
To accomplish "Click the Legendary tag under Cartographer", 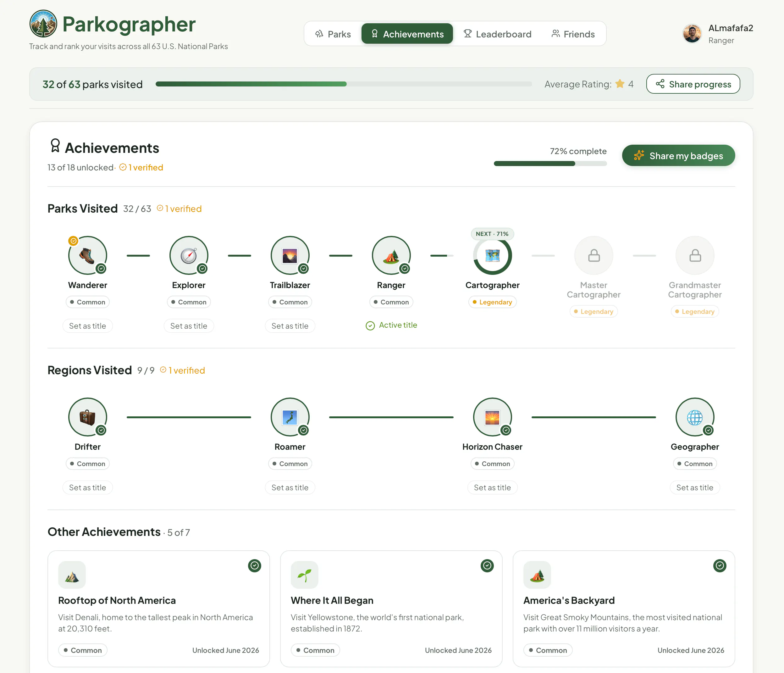I will click(x=492, y=302).
